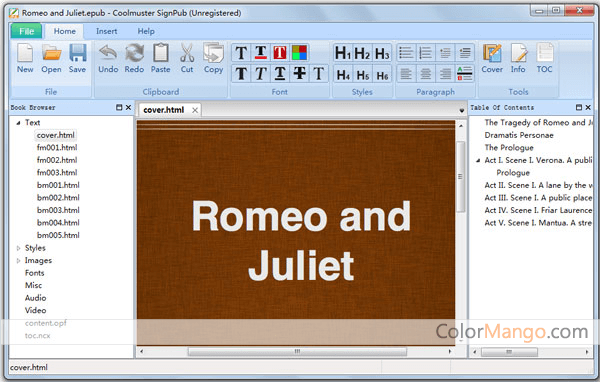Open the Cover tool
The image size is (600, 382).
[492, 58]
